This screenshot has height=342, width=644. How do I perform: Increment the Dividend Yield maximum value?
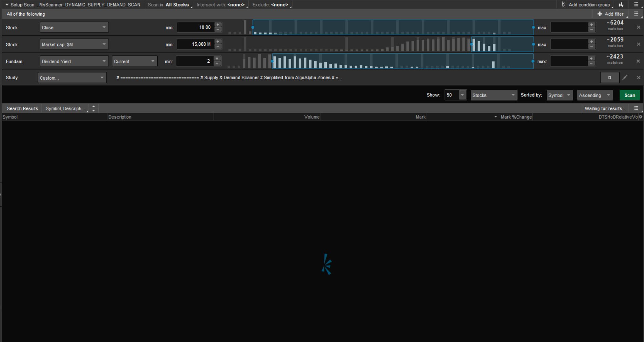pyautogui.click(x=591, y=59)
